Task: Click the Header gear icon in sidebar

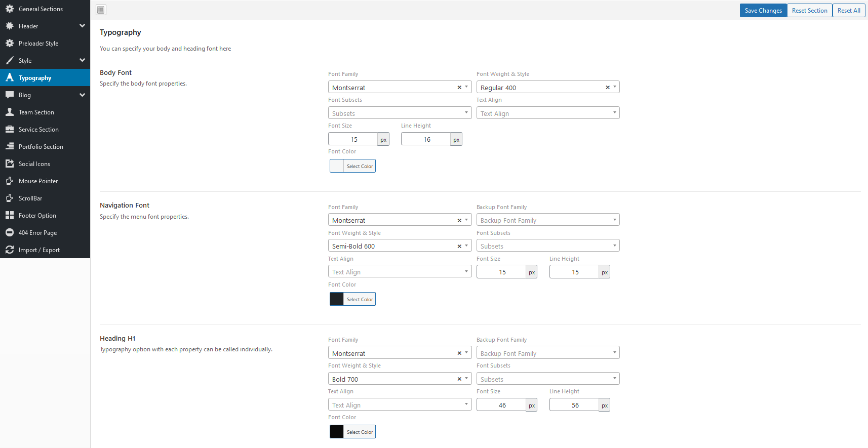Action: (x=10, y=26)
